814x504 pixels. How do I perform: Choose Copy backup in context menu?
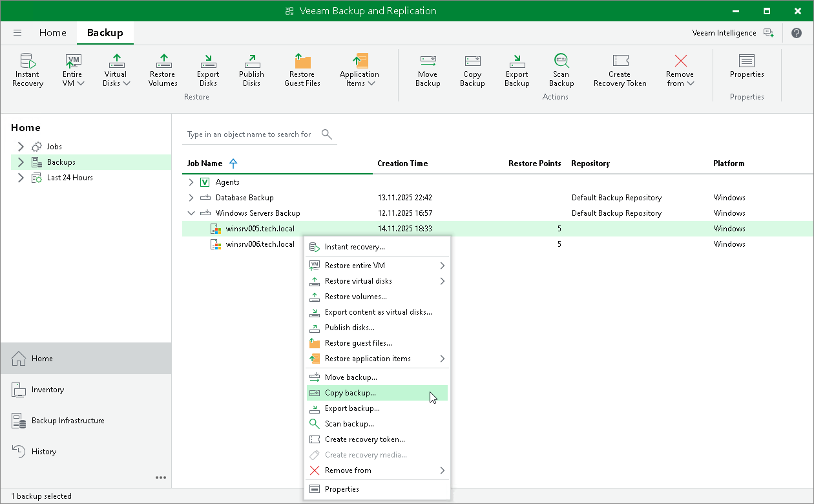(x=377, y=393)
